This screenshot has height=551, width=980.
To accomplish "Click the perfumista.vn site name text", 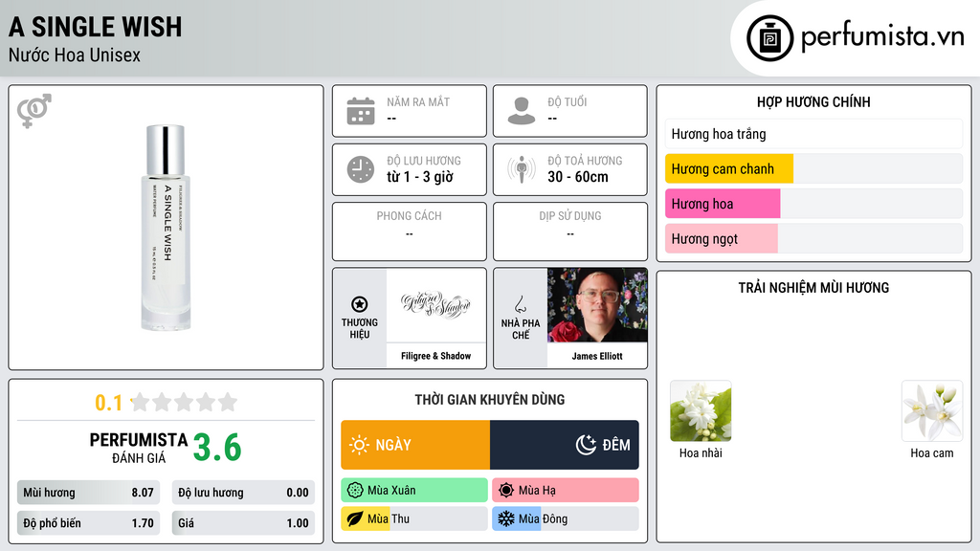I will click(882, 36).
